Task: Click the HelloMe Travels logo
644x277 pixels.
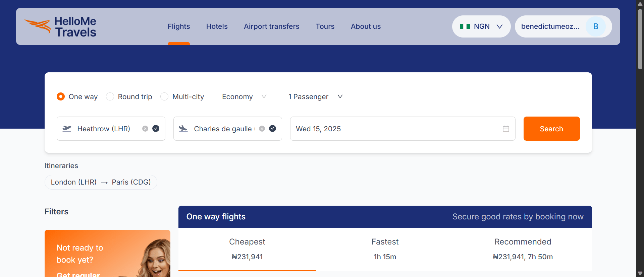Action: point(61,26)
